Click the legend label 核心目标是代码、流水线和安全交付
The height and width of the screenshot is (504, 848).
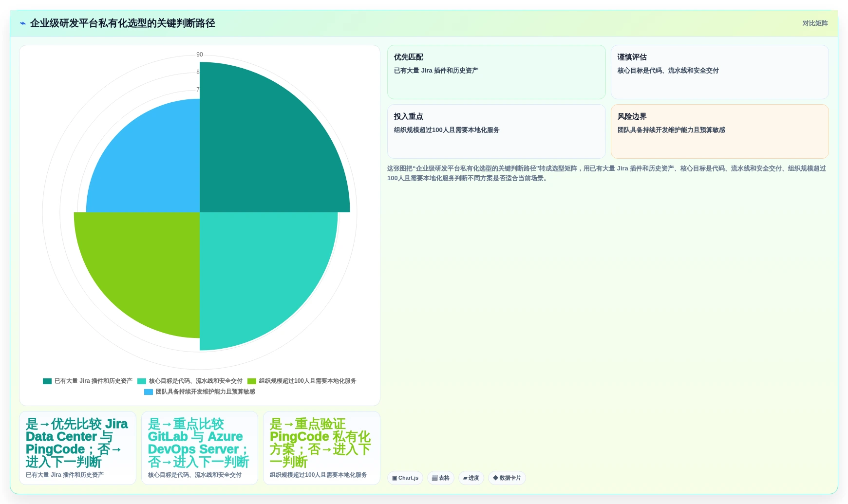click(x=196, y=381)
